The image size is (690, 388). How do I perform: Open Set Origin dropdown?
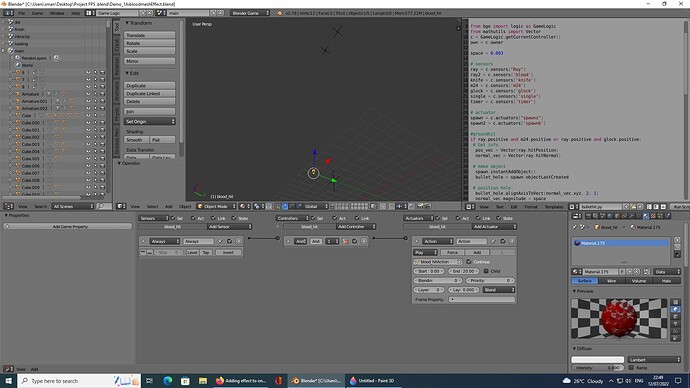150,121
